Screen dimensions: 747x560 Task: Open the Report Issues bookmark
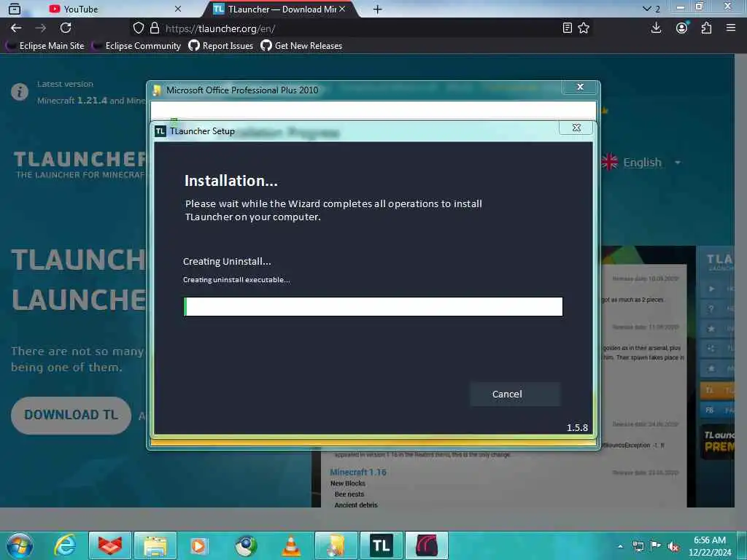tap(221, 46)
